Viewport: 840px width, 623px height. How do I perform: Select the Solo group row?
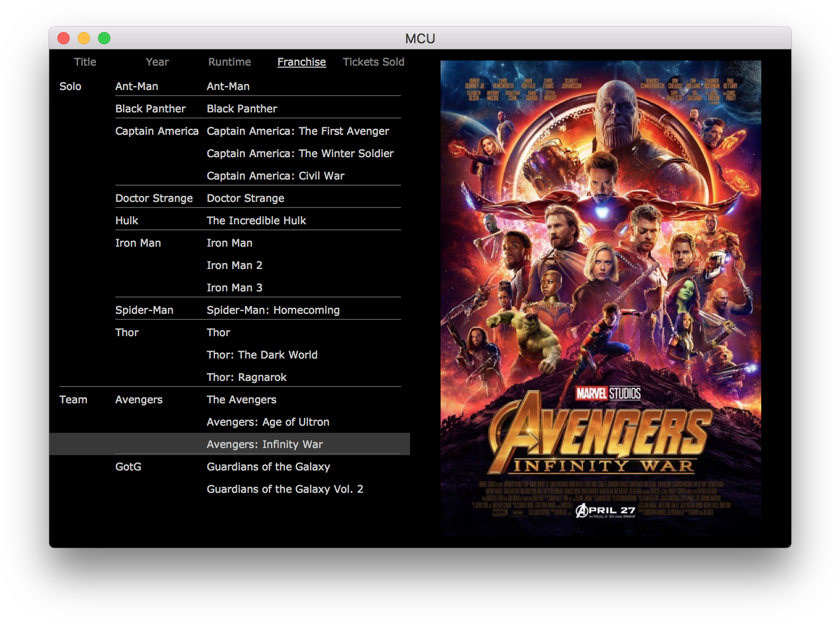pyautogui.click(x=71, y=86)
